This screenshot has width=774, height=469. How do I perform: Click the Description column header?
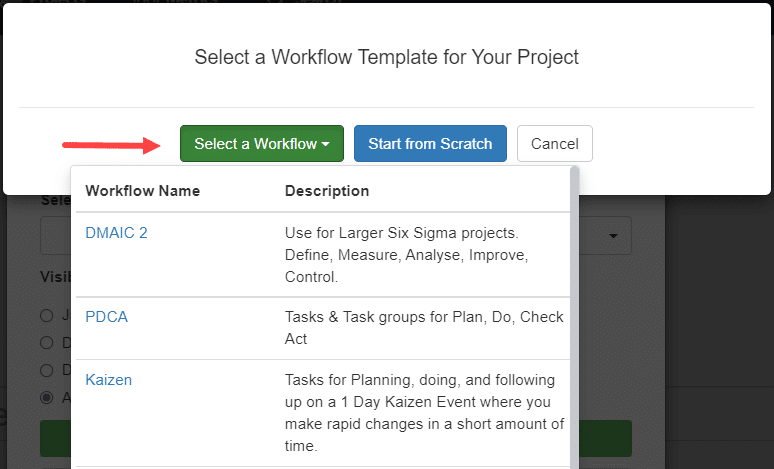327,191
